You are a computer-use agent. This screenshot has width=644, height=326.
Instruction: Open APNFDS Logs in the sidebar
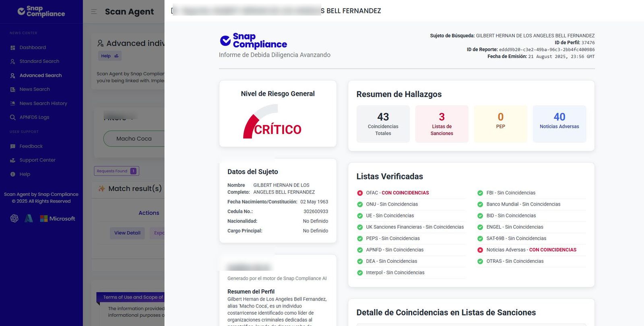[x=34, y=117]
